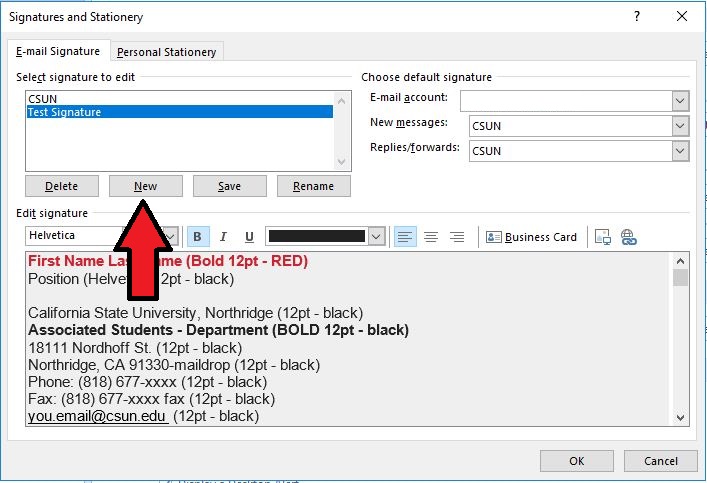Click the insert picture icon
This screenshot has height=483, width=707.
(603, 237)
